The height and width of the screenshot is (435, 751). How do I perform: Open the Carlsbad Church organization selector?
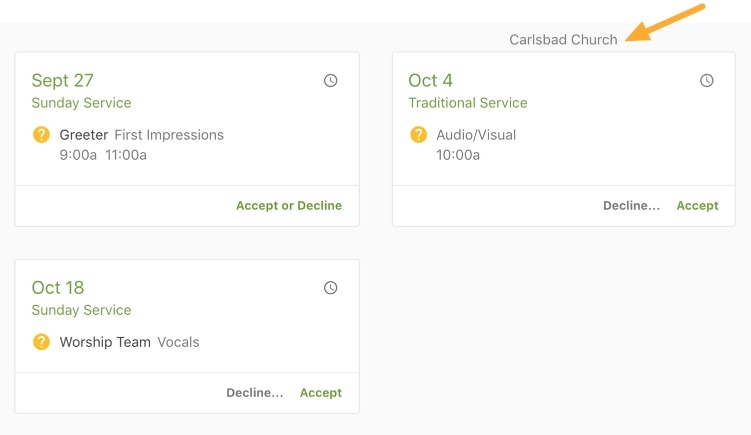point(563,39)
